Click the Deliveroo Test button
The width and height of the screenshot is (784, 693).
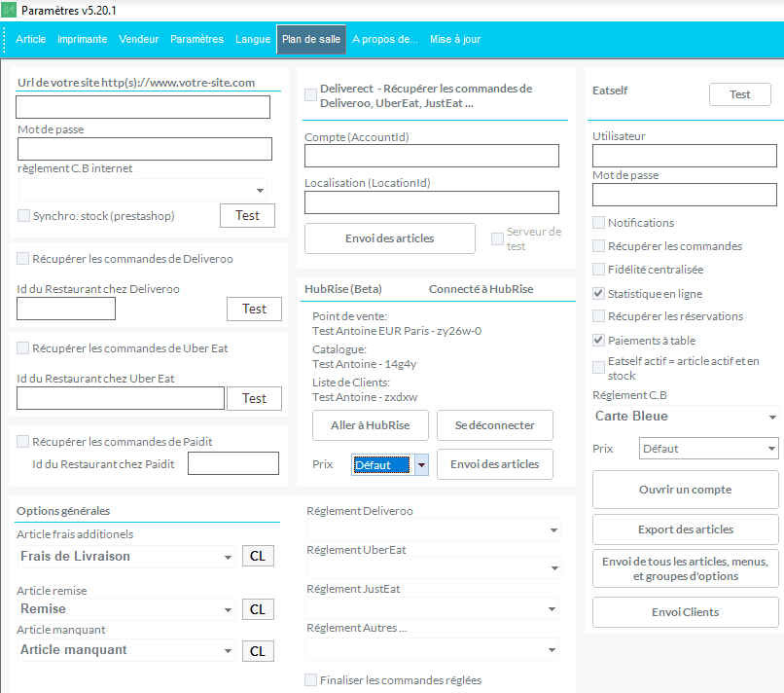(x=254, y=309)
